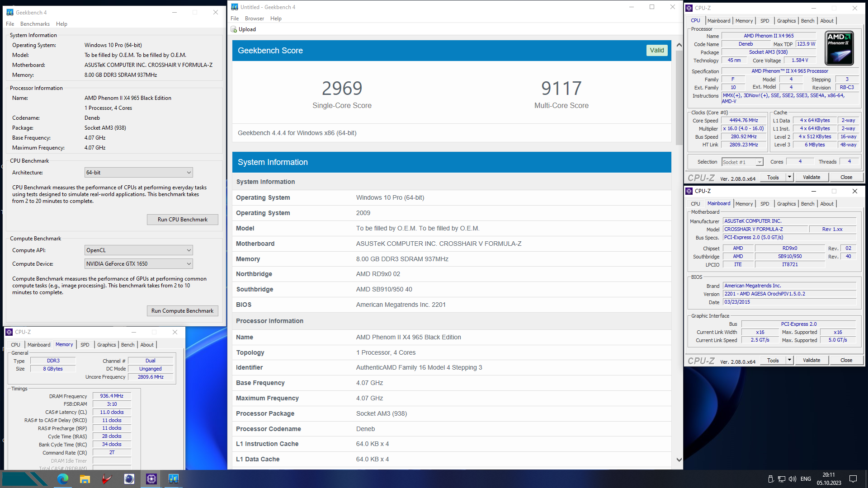Click the Geekbench 4 window title icon

pyautogui.click(x=10, y=13)
